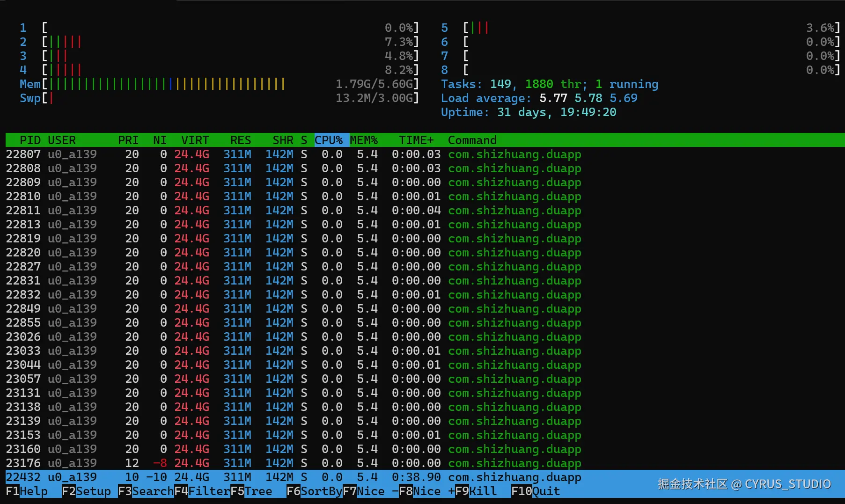Click the CPU 3 meter showing 4.8%

[220, 56]
